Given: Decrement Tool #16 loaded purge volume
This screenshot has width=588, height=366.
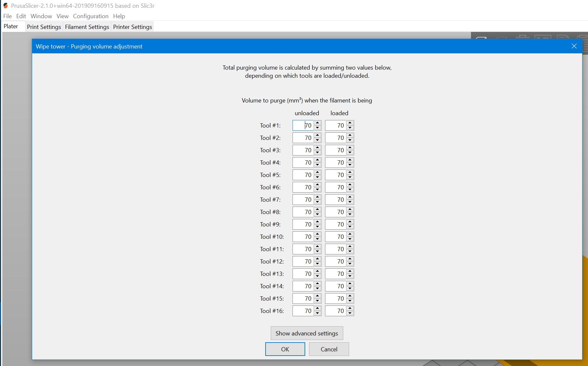Looking at the screenshot, I should (x=350, y=313).
